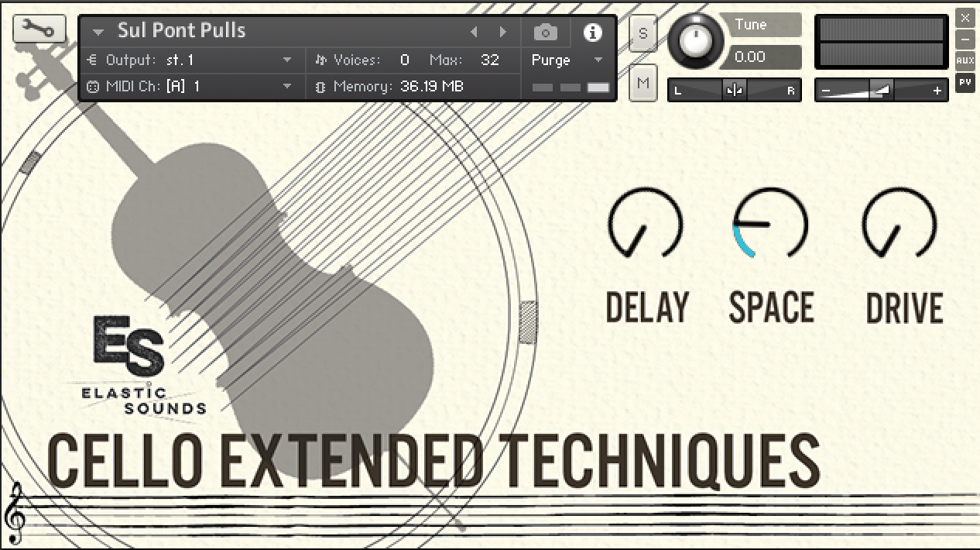Click the DRIVE knob

tap(899, 223)
